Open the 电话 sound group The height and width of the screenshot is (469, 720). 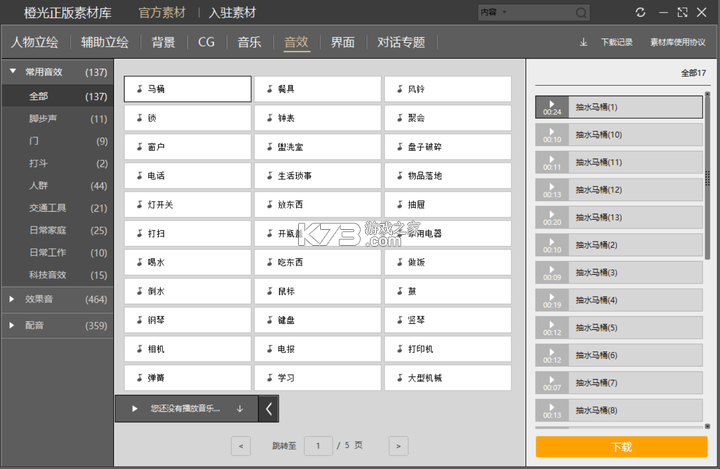tap(187, 175)
